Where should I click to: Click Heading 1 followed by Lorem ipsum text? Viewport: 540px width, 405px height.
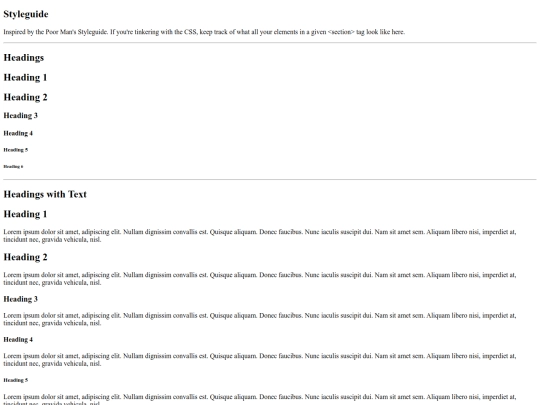(x=25, y=214)
